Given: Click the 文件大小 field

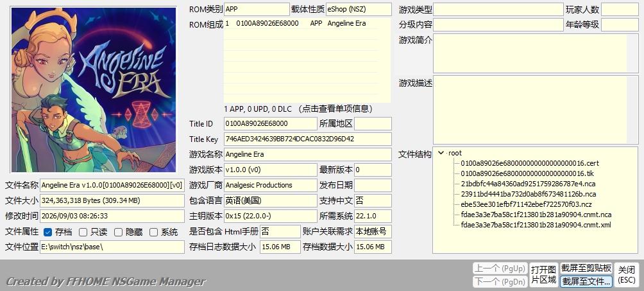Looking at the screenshot, I should (x=112, y=200).
